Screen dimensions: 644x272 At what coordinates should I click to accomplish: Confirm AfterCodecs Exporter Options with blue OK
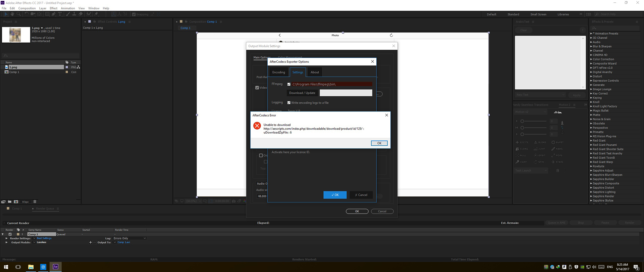[x=335, y=195]
